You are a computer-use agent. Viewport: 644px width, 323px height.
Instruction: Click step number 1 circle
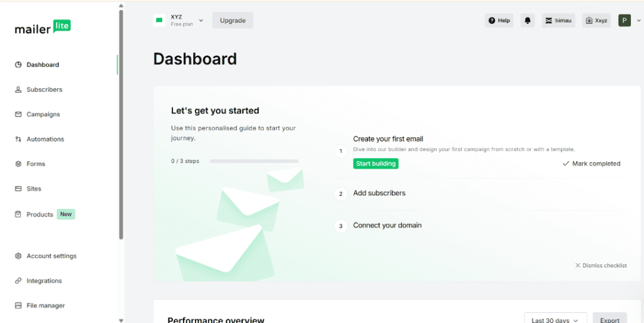(x=340, y=151)
